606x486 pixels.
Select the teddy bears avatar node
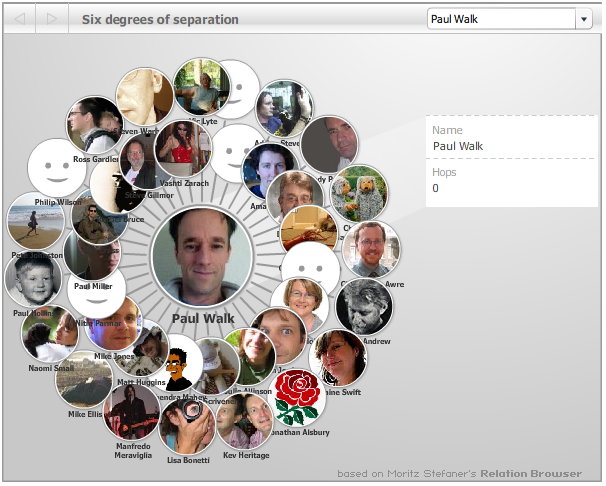click(x=359, y=194)
